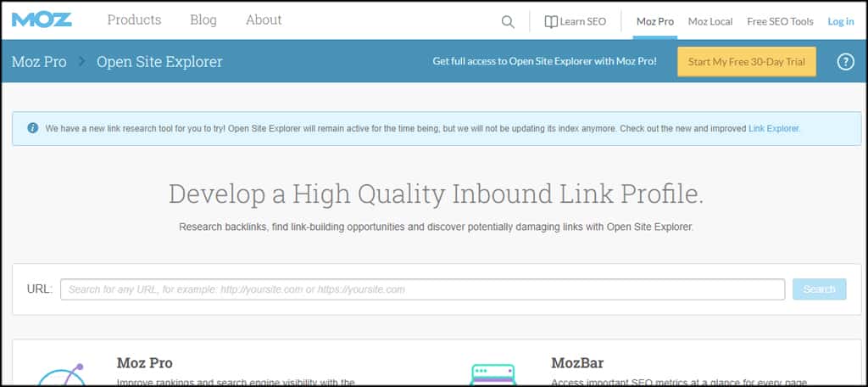
Task: Click the Search button
Action: [x=820, y=289]
